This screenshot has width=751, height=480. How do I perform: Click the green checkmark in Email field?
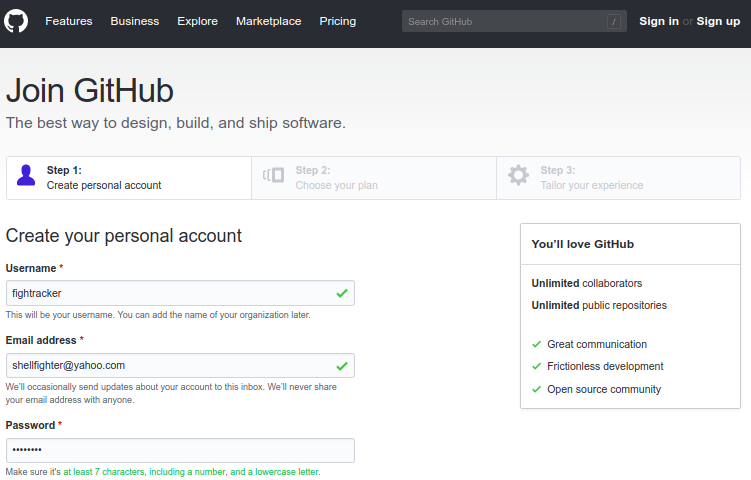(342, 366)
